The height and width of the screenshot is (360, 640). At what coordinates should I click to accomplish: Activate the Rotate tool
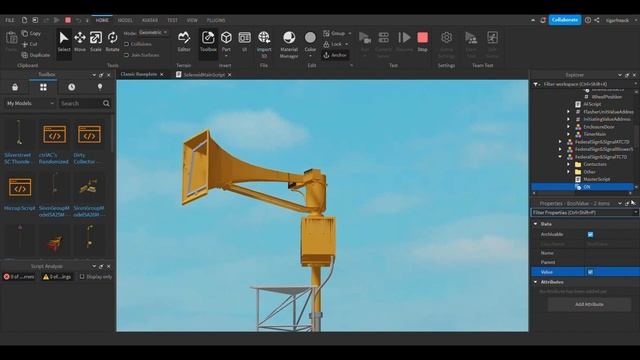click(x=112, y=42)
